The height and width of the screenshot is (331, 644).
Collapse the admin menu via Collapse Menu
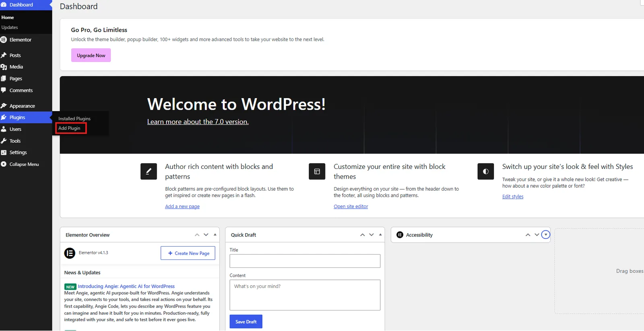(x=20, y=164)
